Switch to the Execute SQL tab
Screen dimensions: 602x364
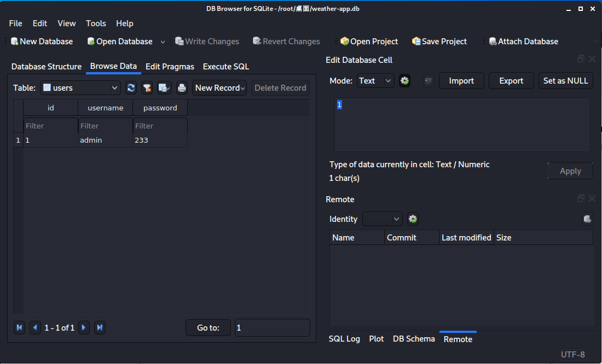pyautogui.click(x=225, y=67)
